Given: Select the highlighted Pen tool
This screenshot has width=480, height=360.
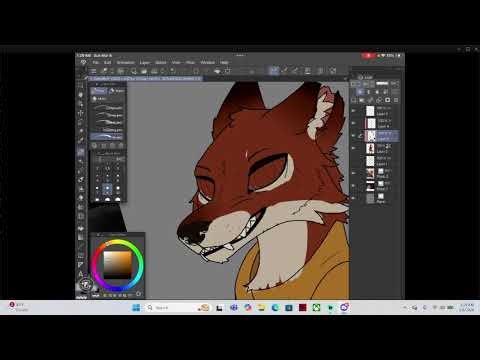Looking at the screenshot, I should (81, 152).
